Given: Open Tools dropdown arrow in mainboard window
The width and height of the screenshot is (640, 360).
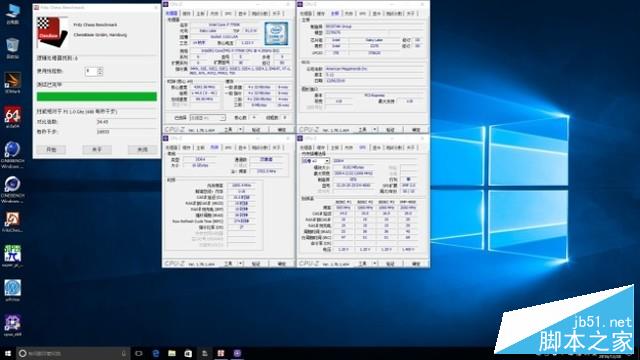Looking at the screenshot, I should 375,129.
